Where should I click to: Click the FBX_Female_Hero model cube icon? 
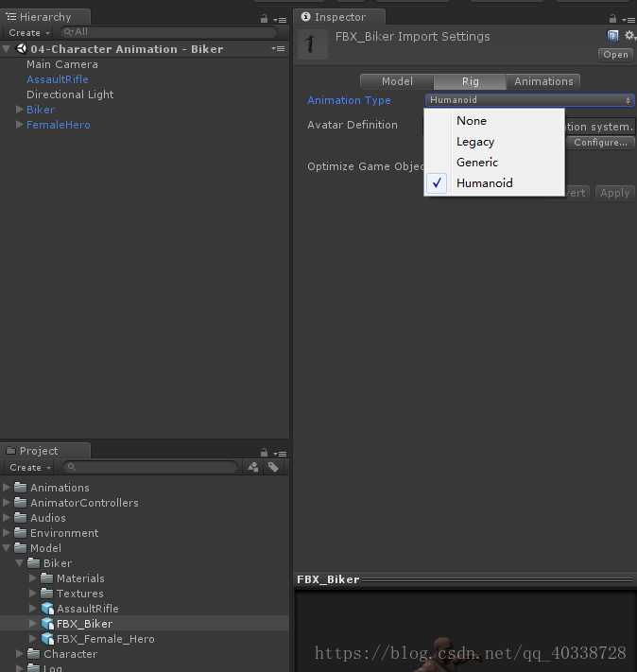coord(47,639)
